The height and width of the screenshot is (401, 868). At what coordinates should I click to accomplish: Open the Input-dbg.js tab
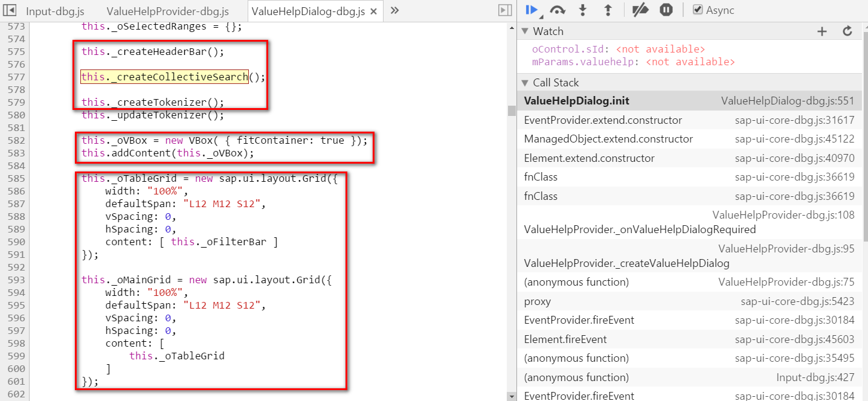[55, 11]
